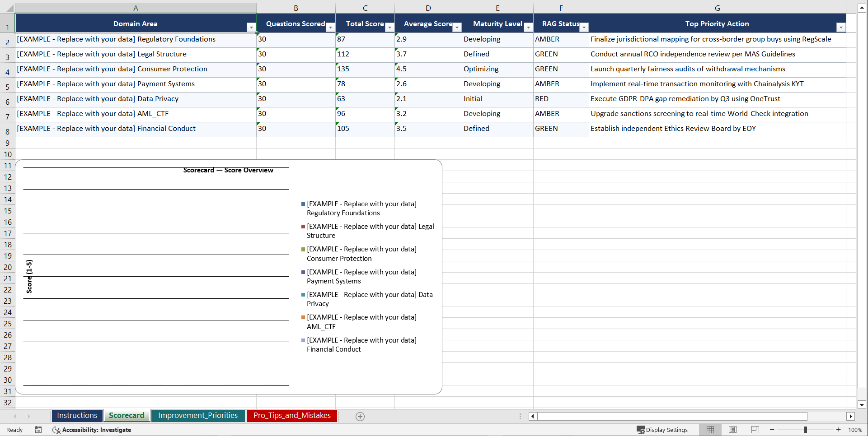Image resolution: width=868 pixels, height=436 pixels.
Task: Add a new worksheet with the plus button
Action: pyautogui.click(x=360, y=416)
